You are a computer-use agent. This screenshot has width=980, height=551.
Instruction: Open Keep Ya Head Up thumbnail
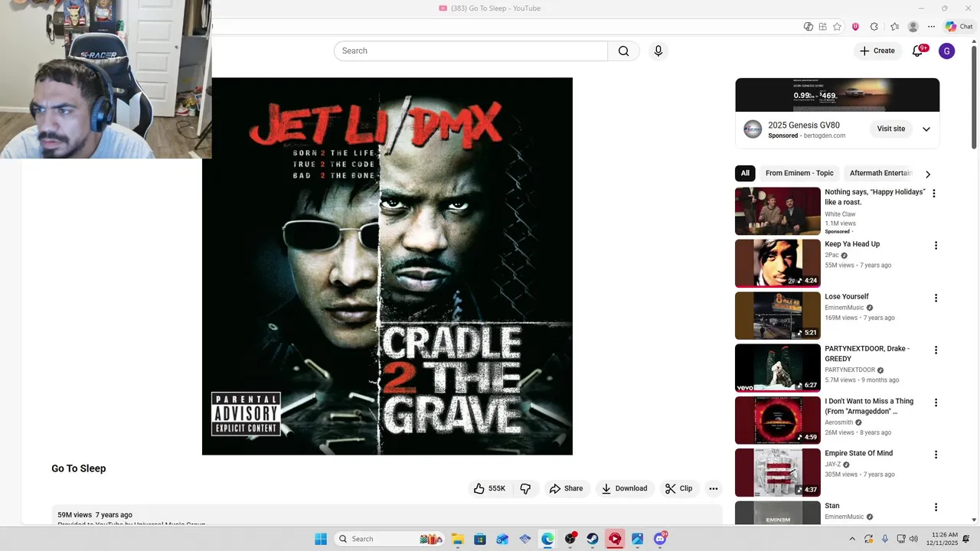(778, 263)
